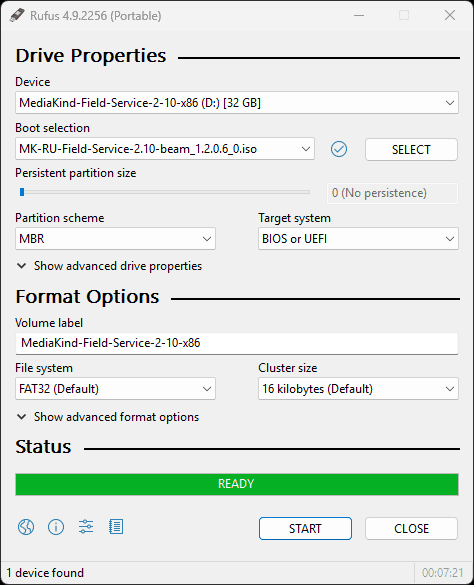The height and width of the screenshot is (585, 474).
Task: Change the Partition scheme from MBR
Action: pos(115,239)
